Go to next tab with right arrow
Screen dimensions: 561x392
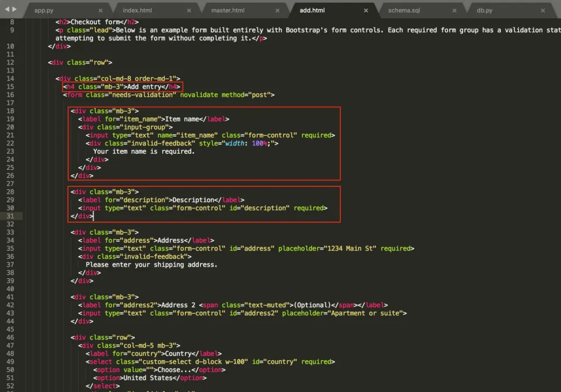pos(14,9)
